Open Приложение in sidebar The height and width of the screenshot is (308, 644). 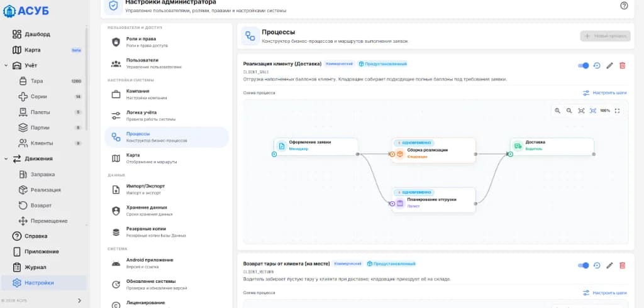click(x=43, y=251)
